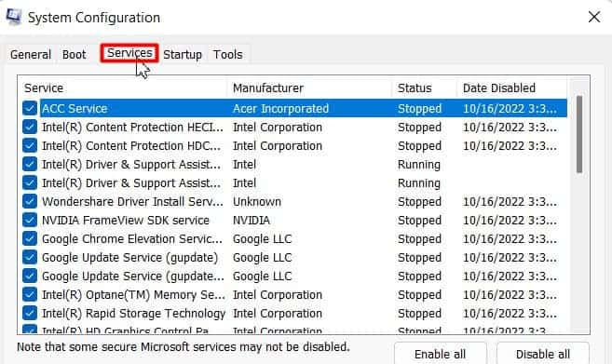This screenshot has height=364, width=612.
Task: Uncheck Intel(R) Rapid Storage Technology checkbox
Action: [x=30, y=313]
